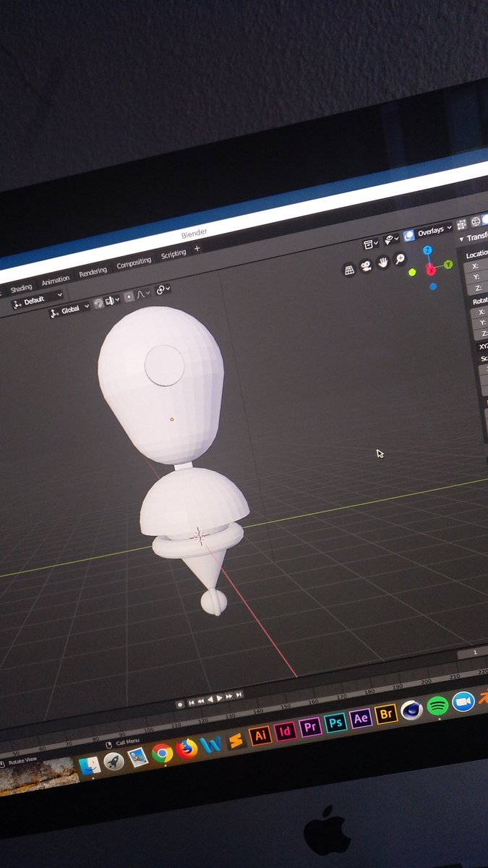Switch to the Rendering workspace tab
488x868 pixels.
[x=93, y=271]
